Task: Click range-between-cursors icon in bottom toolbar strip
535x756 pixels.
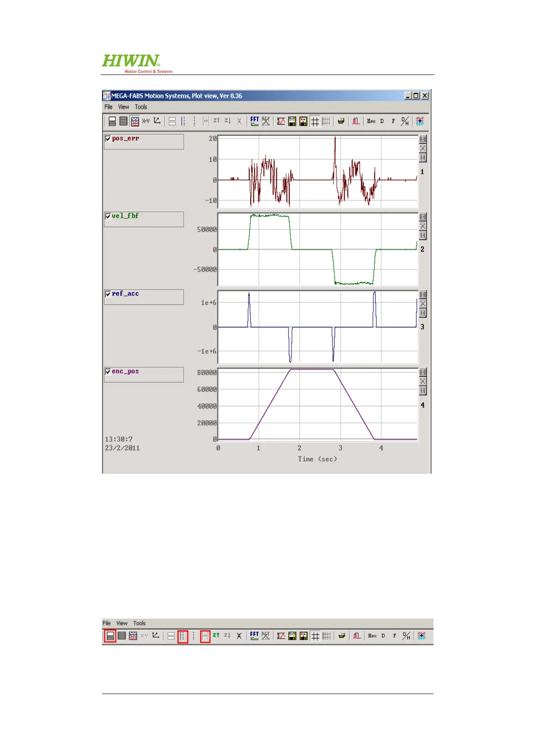Action: [205, 636]
